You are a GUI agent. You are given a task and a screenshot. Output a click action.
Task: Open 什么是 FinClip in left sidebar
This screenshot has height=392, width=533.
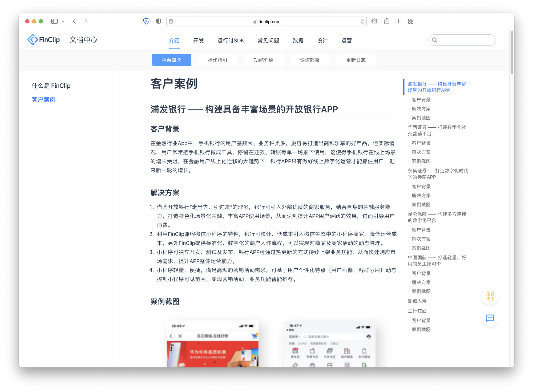click(51, 86)
